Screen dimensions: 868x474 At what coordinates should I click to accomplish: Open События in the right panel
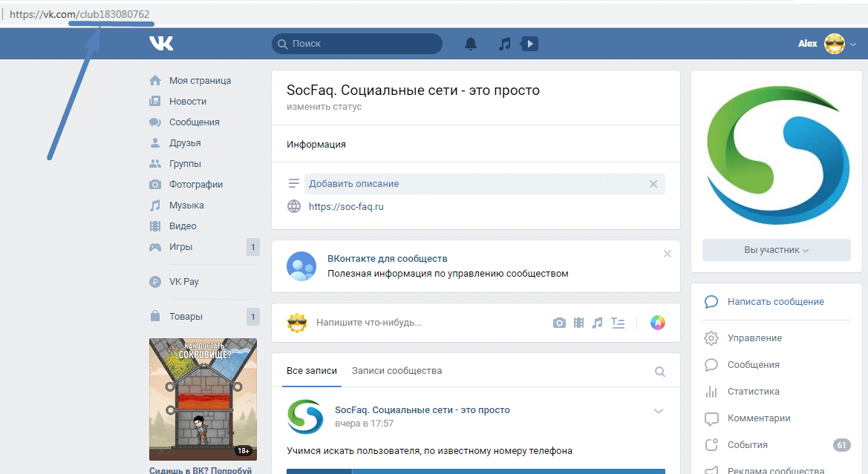coord(747,444)
